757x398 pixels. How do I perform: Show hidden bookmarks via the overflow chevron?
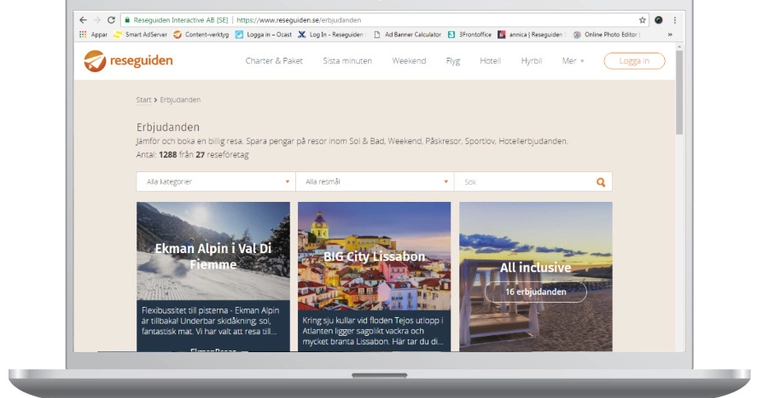coord(670,34)
